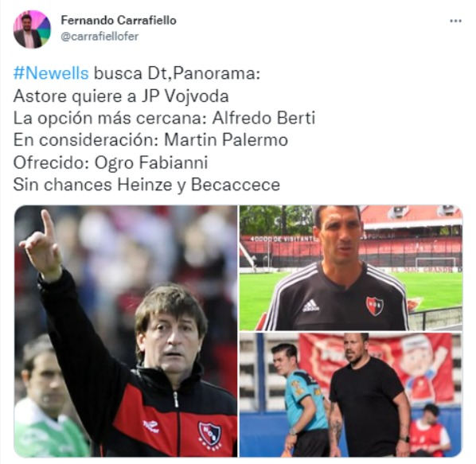Open the large left photo of pointing coach

coord(126,331)
